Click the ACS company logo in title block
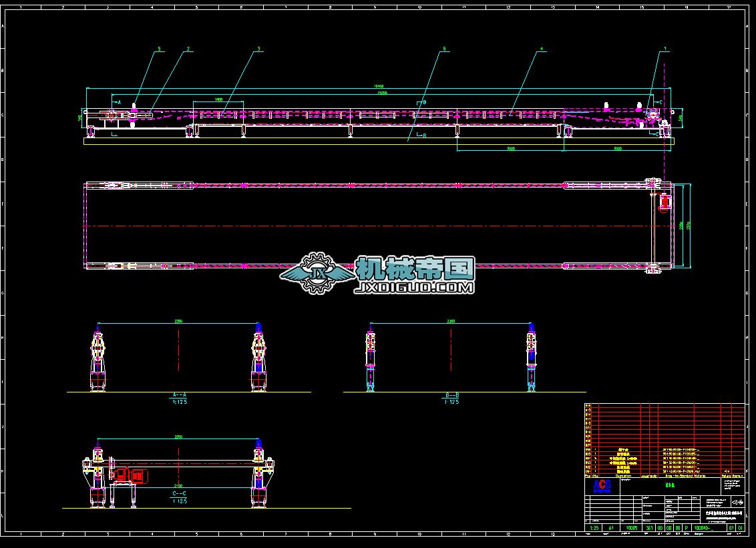756x548 pixels. (x=602, y=486)
